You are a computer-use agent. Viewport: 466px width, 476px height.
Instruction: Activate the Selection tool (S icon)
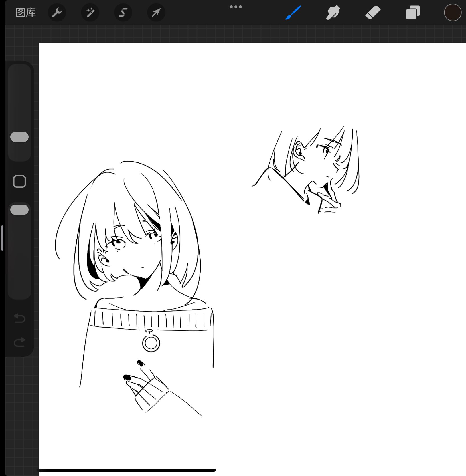123,13
